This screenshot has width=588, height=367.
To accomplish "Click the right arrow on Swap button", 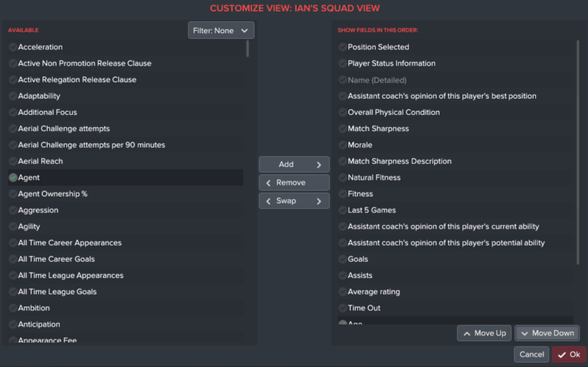I will tap(319, 201).
